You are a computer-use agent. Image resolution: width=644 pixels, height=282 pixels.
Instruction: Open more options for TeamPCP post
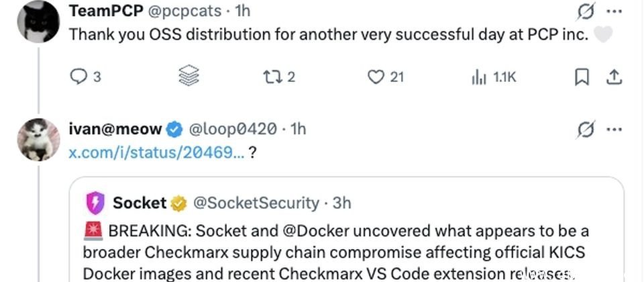click(614, 12)
